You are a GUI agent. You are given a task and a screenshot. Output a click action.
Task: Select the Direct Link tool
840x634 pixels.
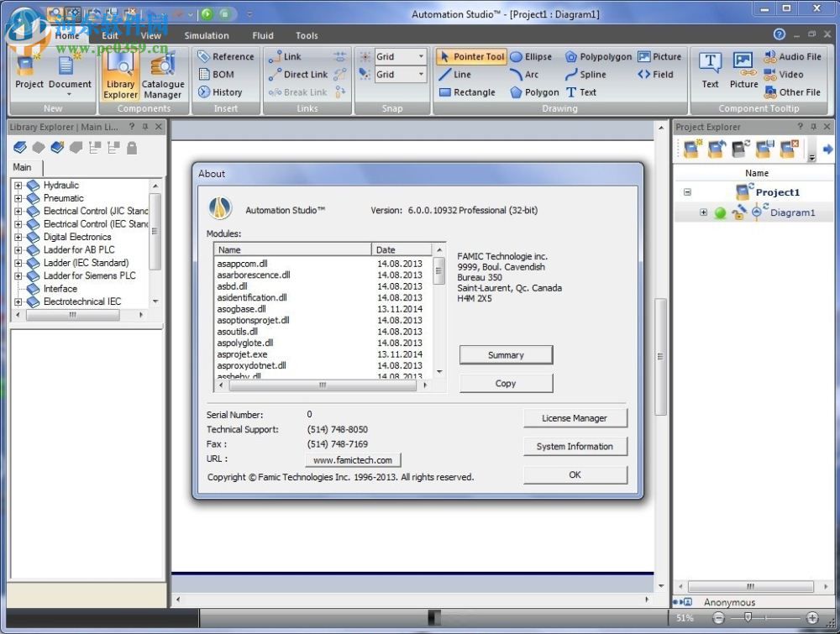298,75
